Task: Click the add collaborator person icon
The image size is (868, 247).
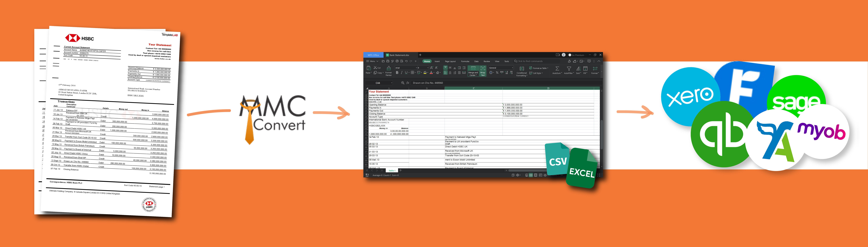Action: pyautogui.click(x=569, y=61)
